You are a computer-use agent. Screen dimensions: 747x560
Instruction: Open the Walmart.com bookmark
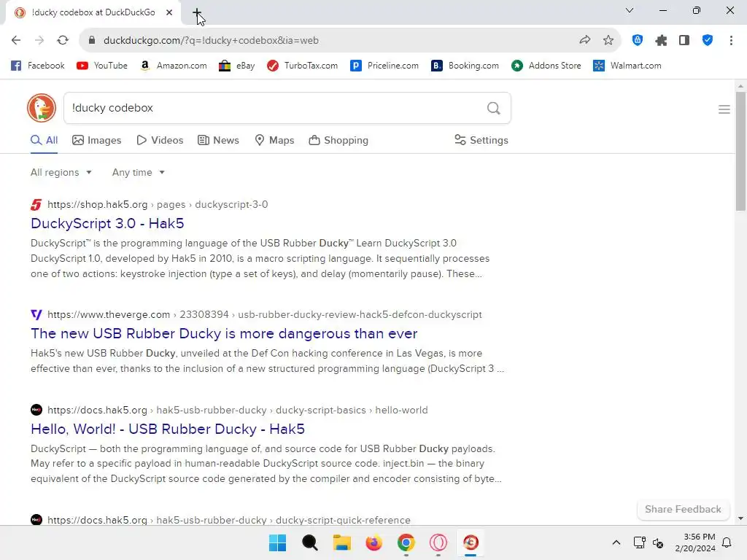coord(627,66)
